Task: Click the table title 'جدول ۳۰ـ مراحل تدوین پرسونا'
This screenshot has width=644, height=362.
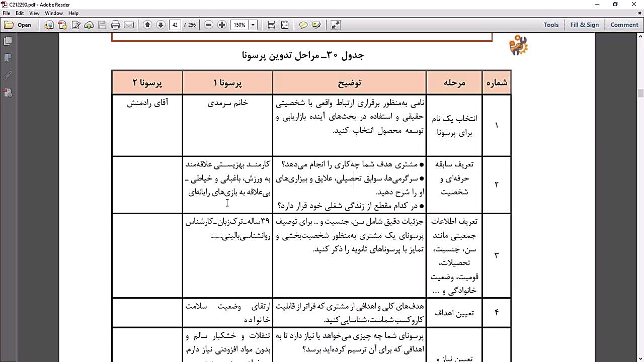Action: pos(303,55)
